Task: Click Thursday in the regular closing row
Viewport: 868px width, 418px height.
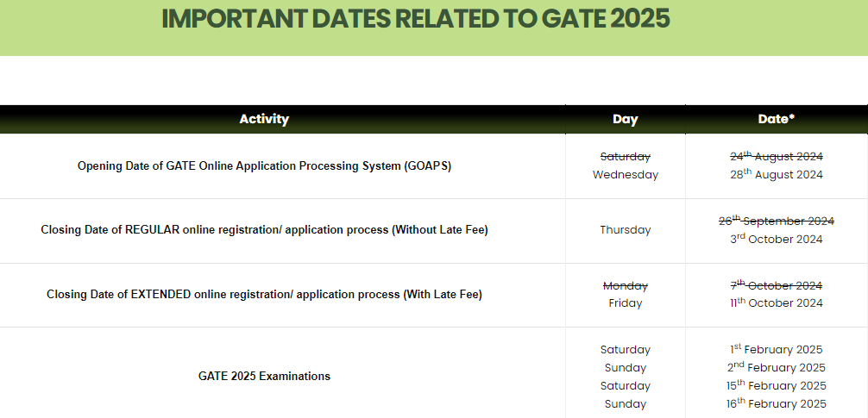Action: click(625, 230)
